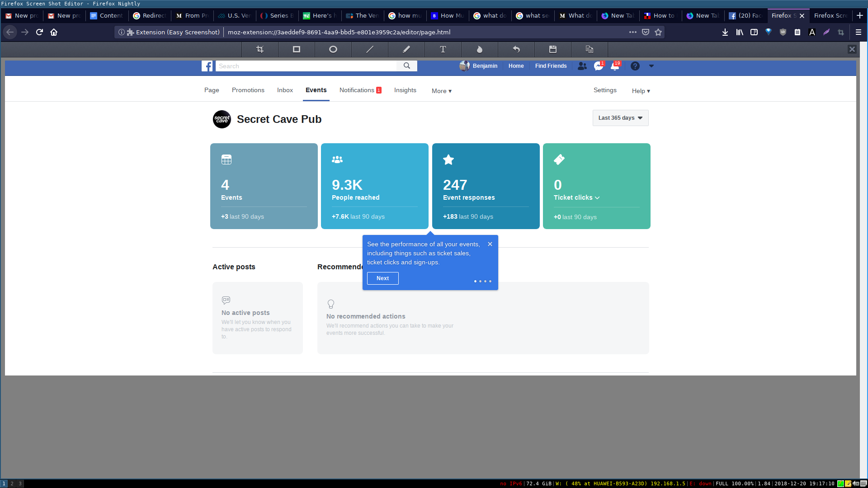
Task: Open Facebook quick help
Action: coord(635,66)
